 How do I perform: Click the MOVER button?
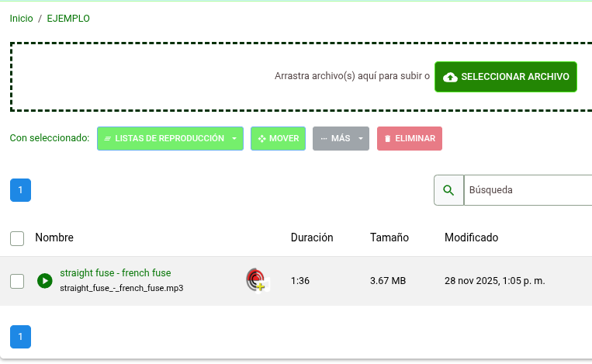[x=278, y=139]
